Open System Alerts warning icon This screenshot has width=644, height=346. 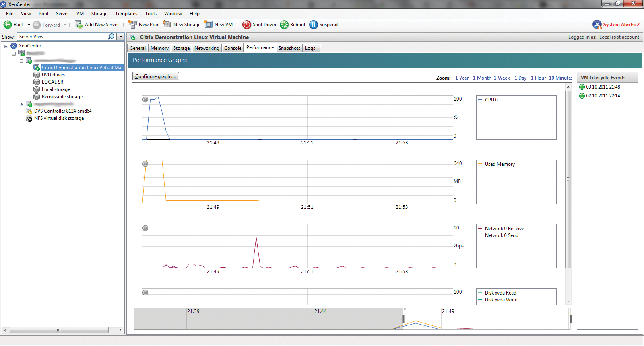tap(597, 25)
